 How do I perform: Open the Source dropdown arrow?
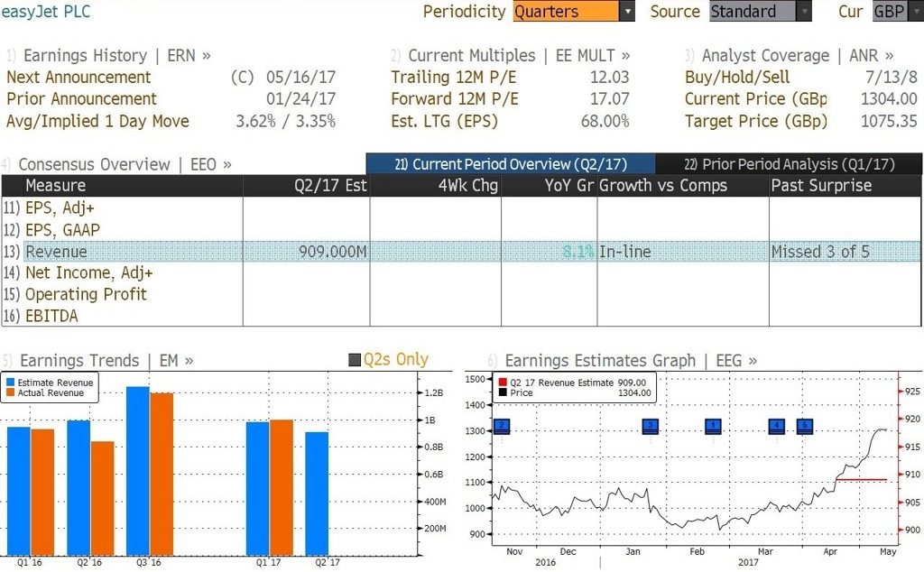pos(804,11)
